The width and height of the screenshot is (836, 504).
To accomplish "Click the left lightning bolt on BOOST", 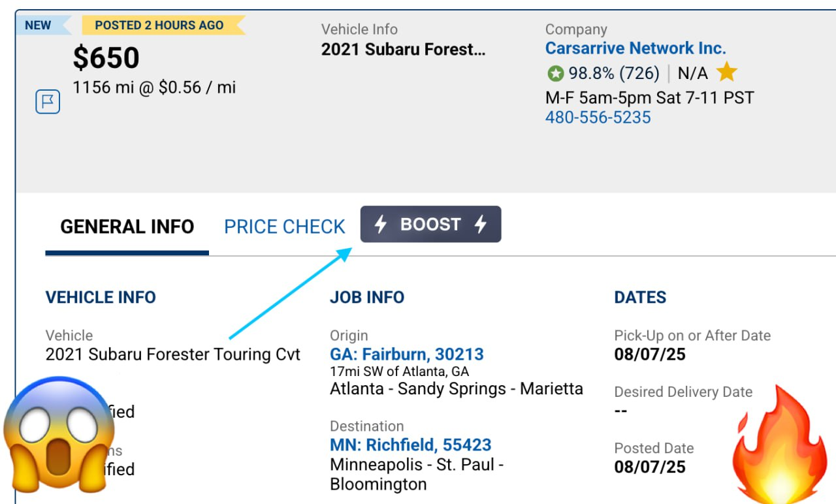I will pos(381,225).
